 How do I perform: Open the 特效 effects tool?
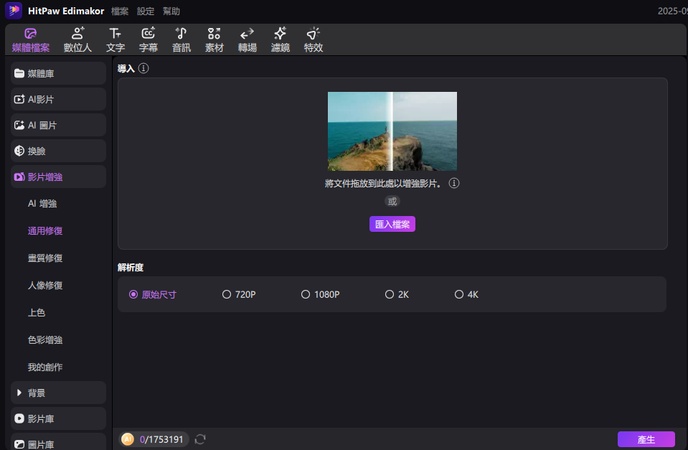[313, 39]
